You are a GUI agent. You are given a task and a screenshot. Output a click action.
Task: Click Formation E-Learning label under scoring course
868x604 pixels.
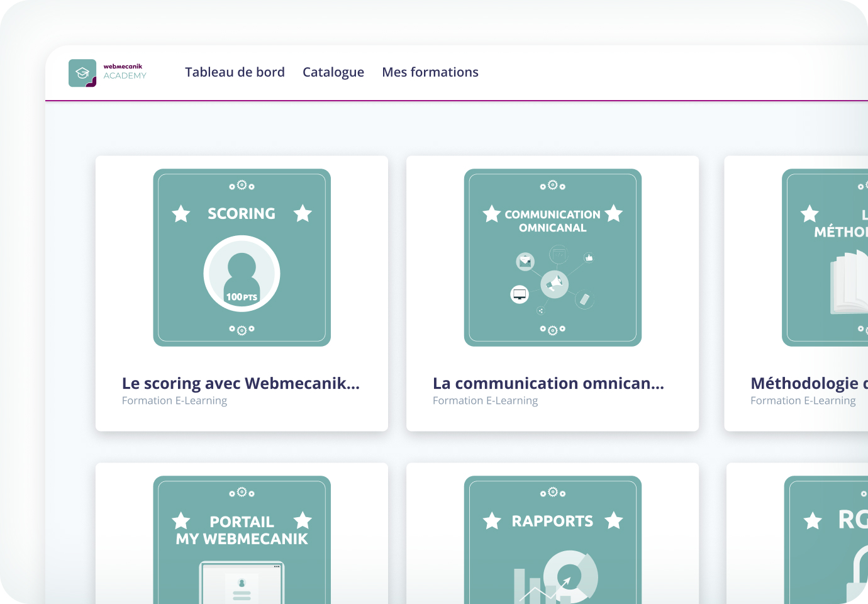click(x=174, y=401)
